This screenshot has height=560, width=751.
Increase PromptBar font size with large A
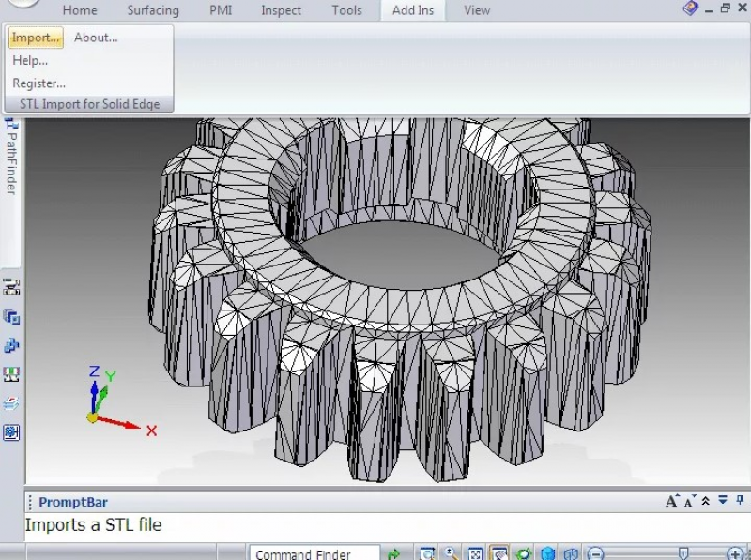click(671, 501)
